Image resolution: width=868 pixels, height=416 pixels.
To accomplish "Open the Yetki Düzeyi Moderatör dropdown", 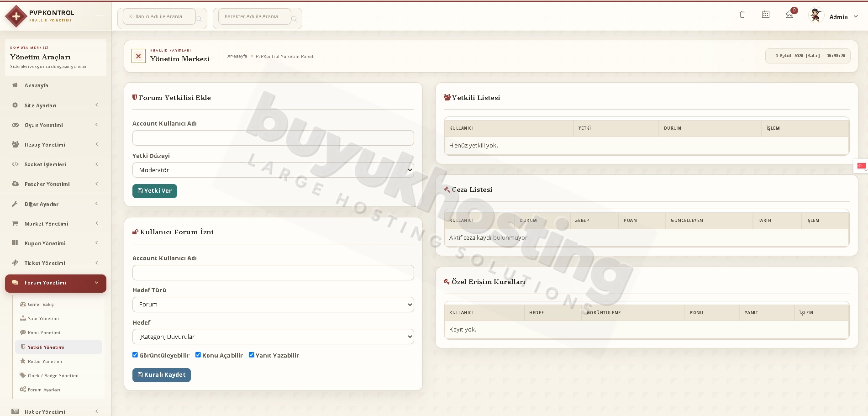I will point(273,170).
